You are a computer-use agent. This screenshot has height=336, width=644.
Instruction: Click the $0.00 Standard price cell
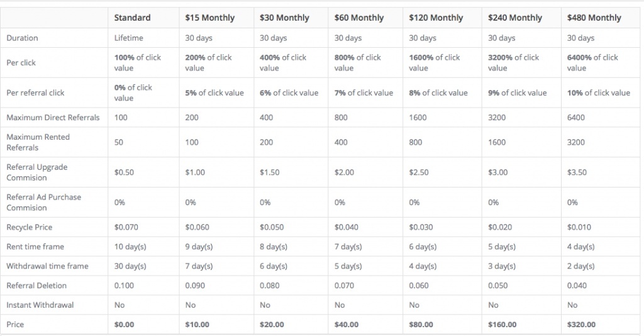coord(125,325)
